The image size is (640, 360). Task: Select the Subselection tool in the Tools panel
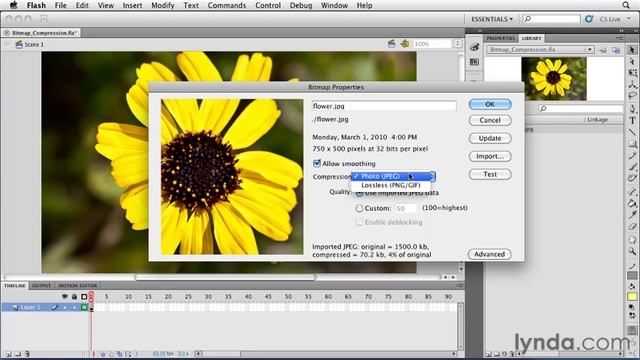(632, 61)
